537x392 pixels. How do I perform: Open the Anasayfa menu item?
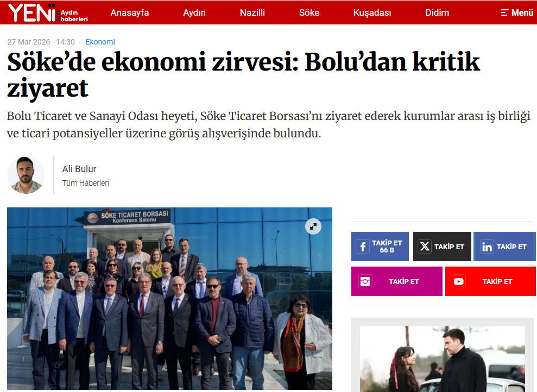[x=129, y=12]
